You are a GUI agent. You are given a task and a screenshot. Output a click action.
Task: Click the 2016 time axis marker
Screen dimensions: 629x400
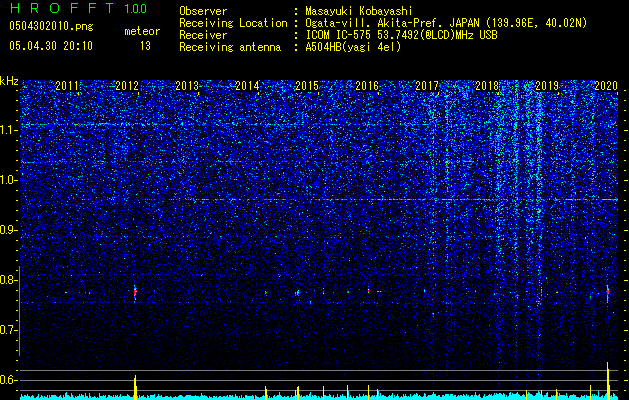pyautogui.click(x=367, y=86)
